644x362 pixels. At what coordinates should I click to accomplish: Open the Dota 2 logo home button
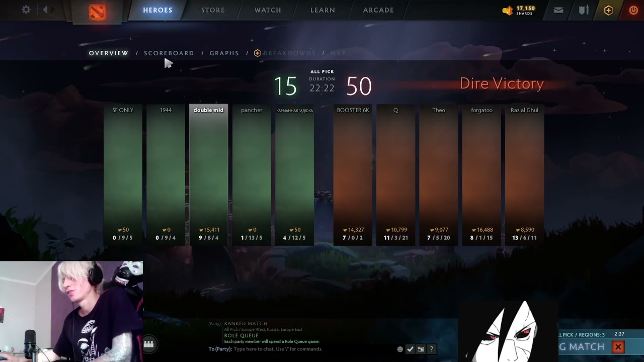pyautogui.click(x=98, y=11)
